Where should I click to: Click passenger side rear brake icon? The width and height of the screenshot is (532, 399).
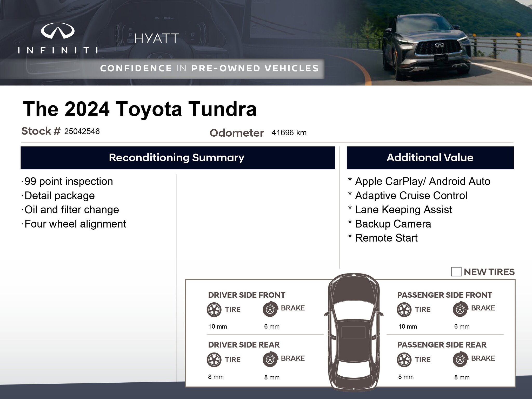[460, 360]
